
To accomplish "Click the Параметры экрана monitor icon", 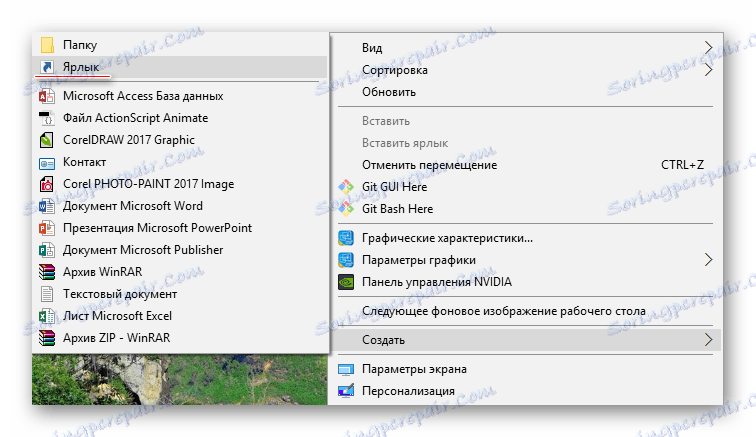I will click(x=346, y=369).
